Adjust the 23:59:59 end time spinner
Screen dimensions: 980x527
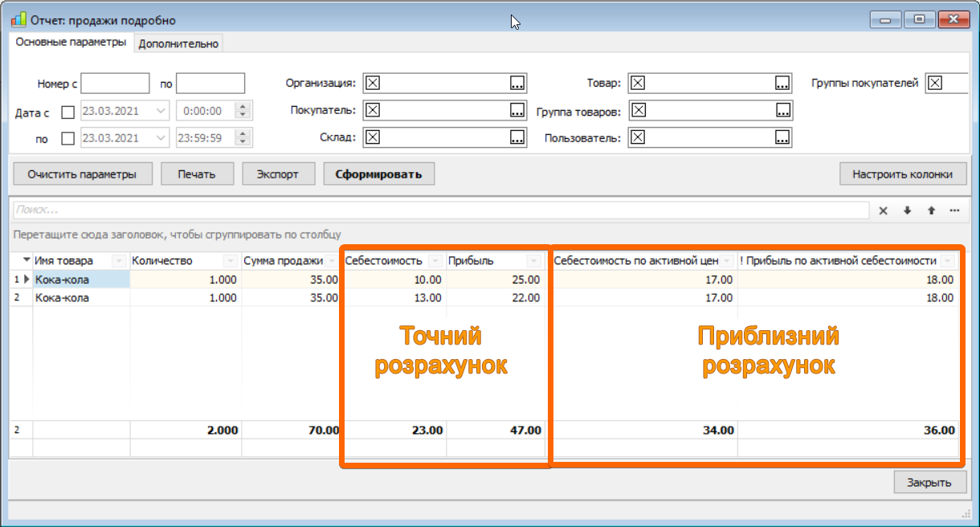(243, 137)
